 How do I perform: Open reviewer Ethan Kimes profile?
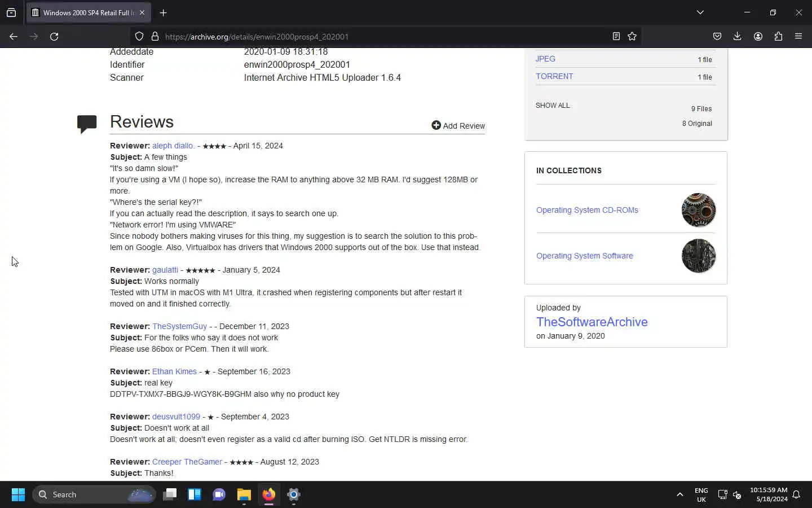coord(174,371)
